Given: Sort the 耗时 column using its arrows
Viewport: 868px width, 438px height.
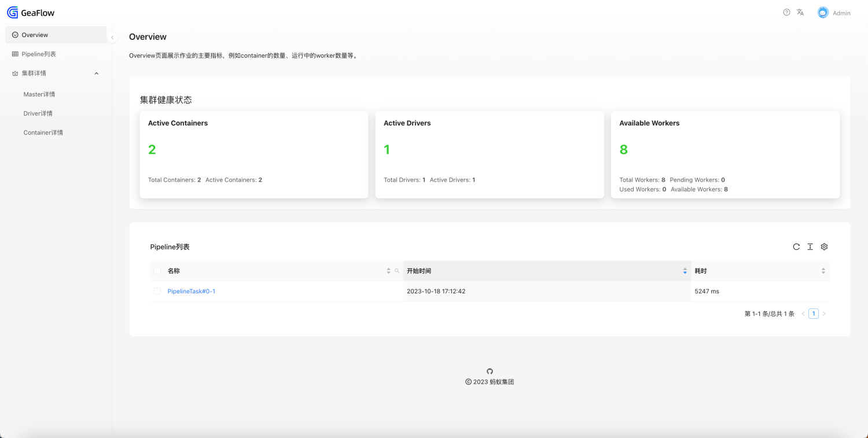Looking at the screenshot, I should 823,270.
